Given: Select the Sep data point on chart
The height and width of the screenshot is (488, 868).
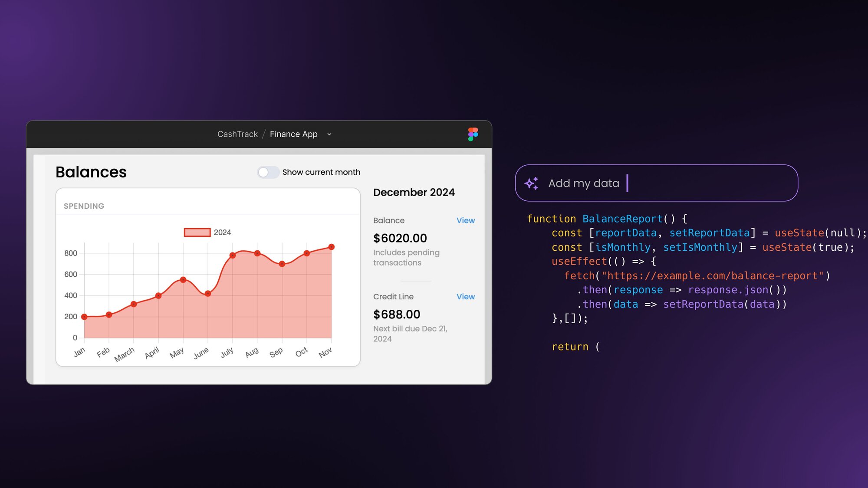Looking at the screenshot, I should (x=282, y=264).
